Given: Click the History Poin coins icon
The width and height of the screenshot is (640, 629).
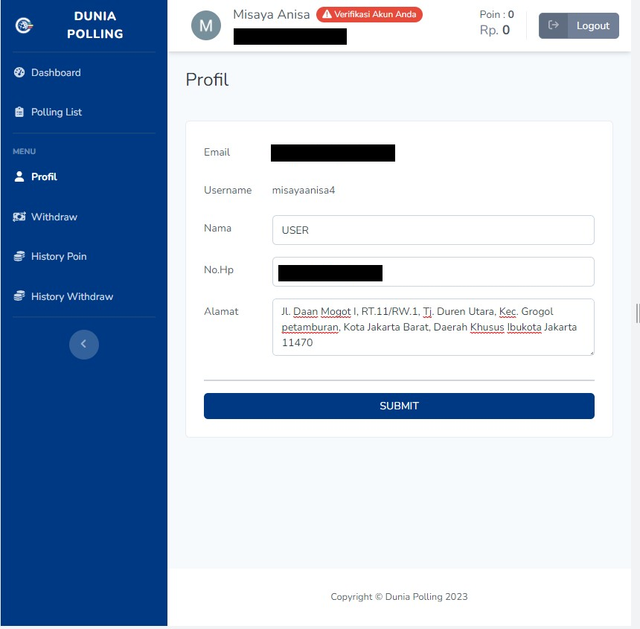Looking at the screenshot, I should click(19, 256).
